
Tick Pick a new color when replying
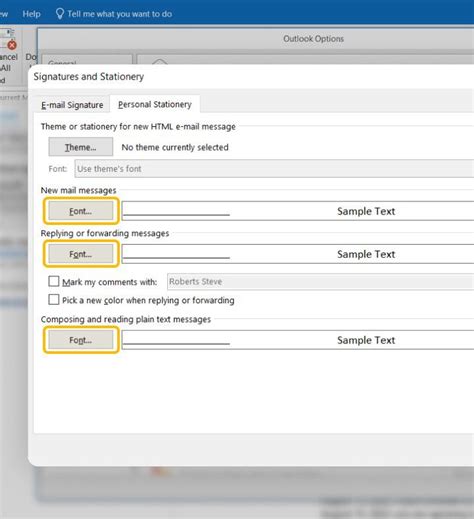[x=54, y=300]
